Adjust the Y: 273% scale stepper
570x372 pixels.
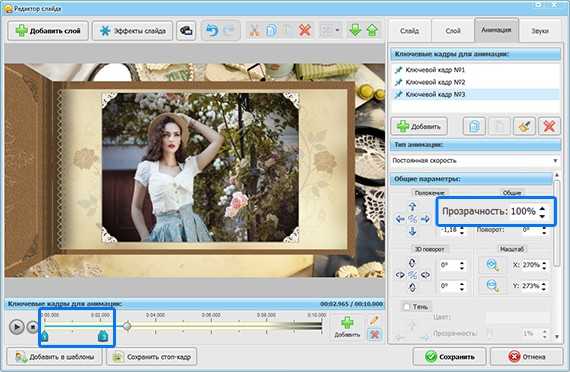coord(544,287)
